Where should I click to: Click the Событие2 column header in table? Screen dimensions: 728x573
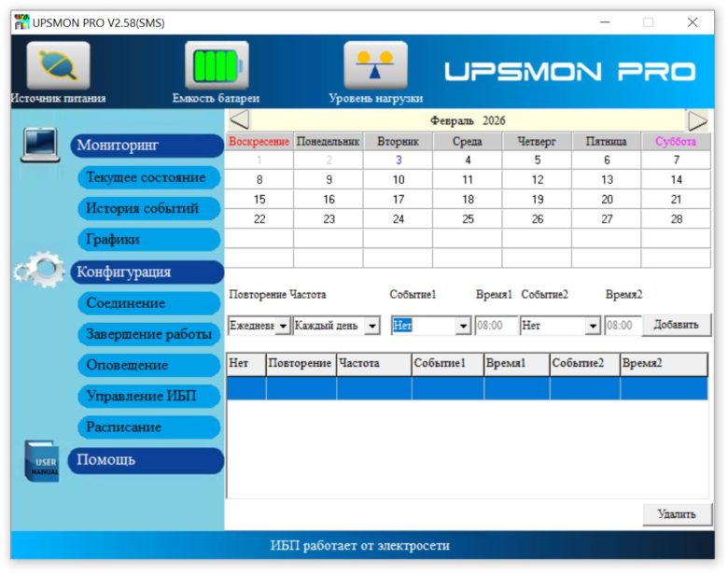pos(585,364)
